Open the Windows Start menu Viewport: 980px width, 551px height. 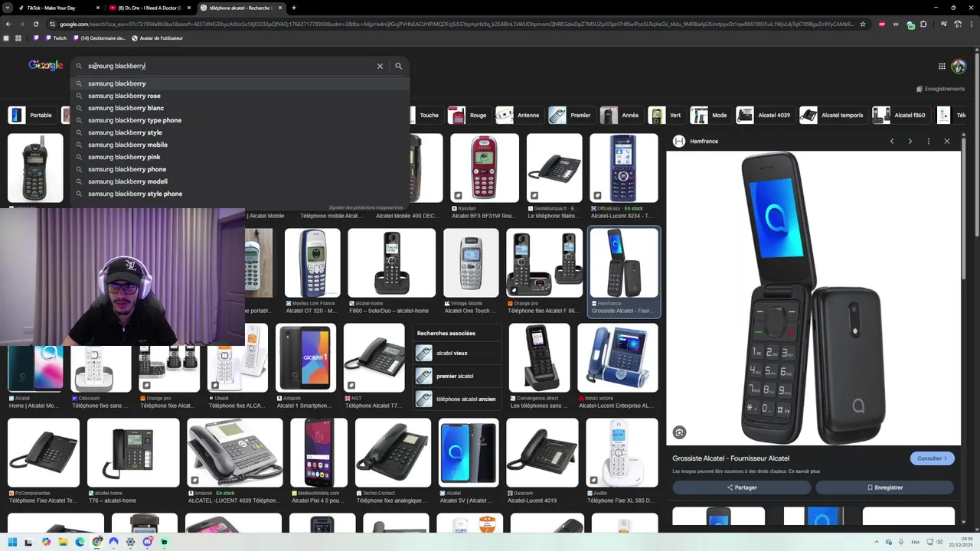click(11, 542)
